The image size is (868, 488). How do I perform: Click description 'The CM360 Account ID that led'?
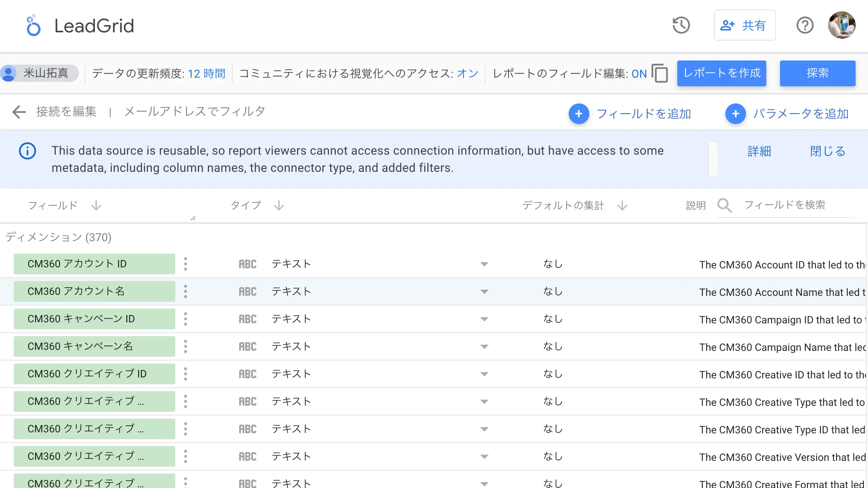[x=782, y=265]
